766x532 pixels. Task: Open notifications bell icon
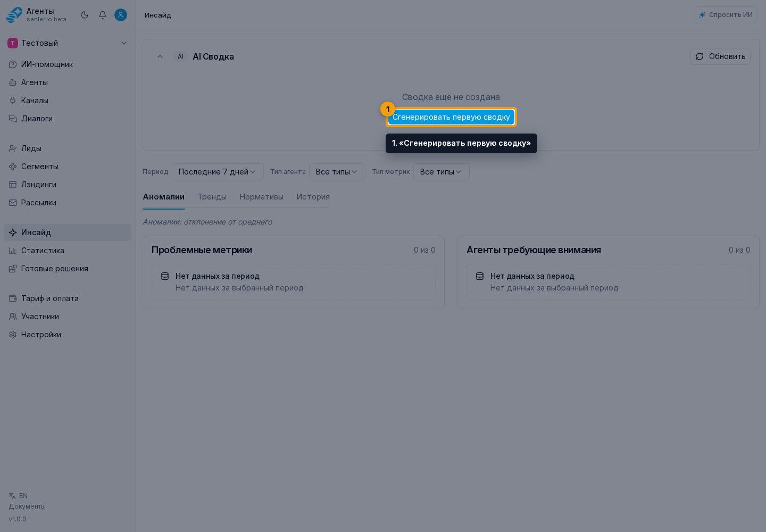tap(103, 15)
